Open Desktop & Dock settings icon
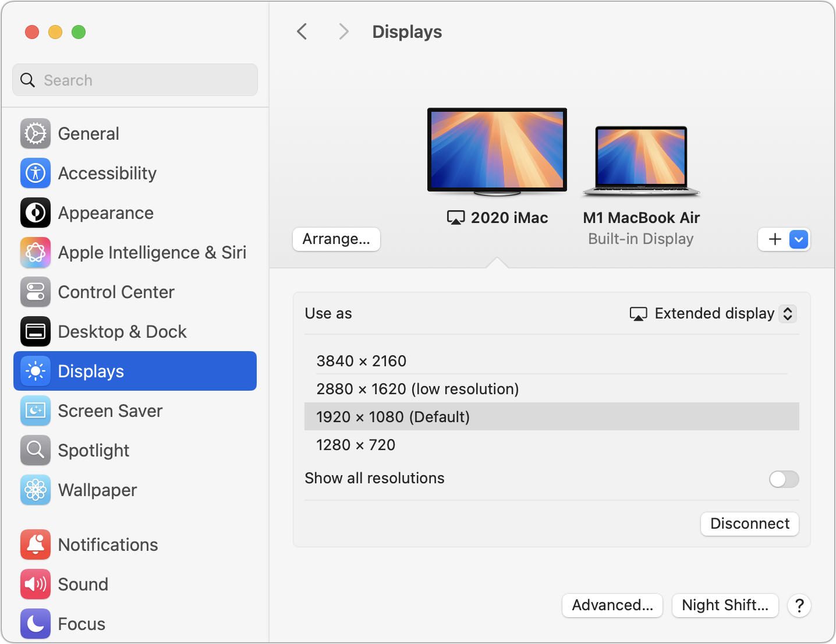Viewport: 836px width, 644px height. pos(36,332)
